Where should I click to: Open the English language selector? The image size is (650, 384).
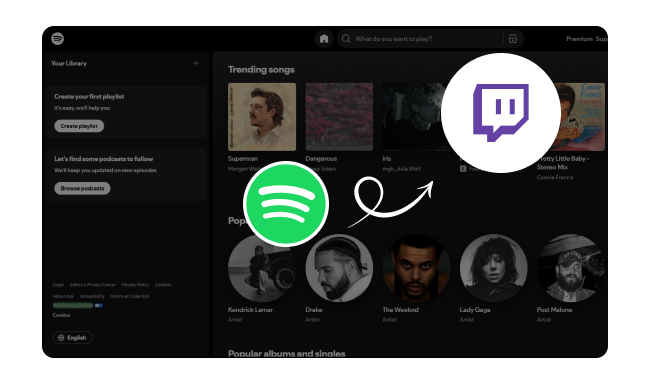click(73, 338)
